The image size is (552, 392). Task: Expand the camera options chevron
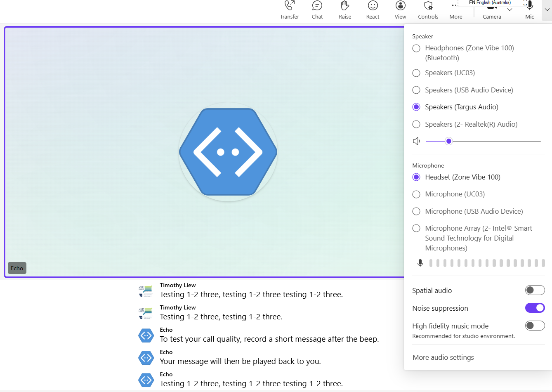pos(510,9)
